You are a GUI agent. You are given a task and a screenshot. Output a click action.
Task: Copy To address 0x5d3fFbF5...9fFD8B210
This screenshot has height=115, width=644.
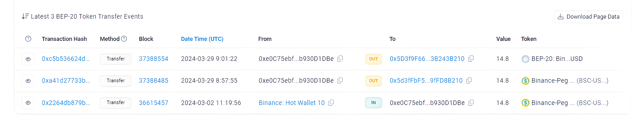469,80
